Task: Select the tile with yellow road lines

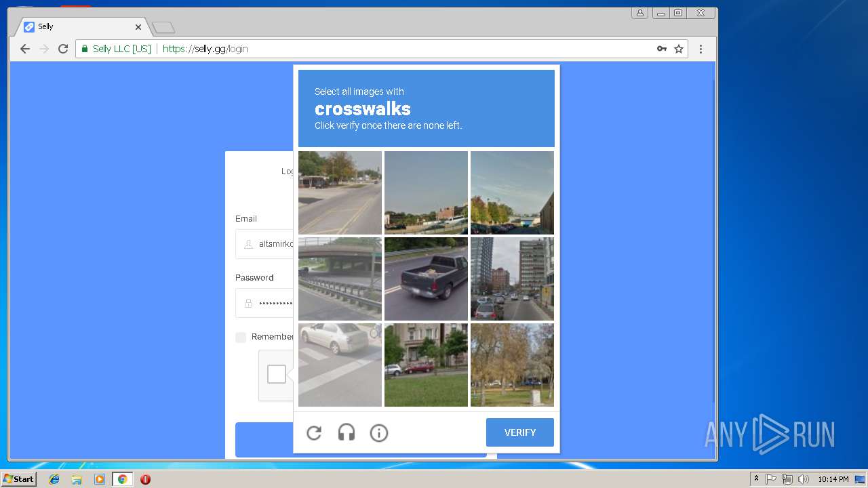Action: 340,192
